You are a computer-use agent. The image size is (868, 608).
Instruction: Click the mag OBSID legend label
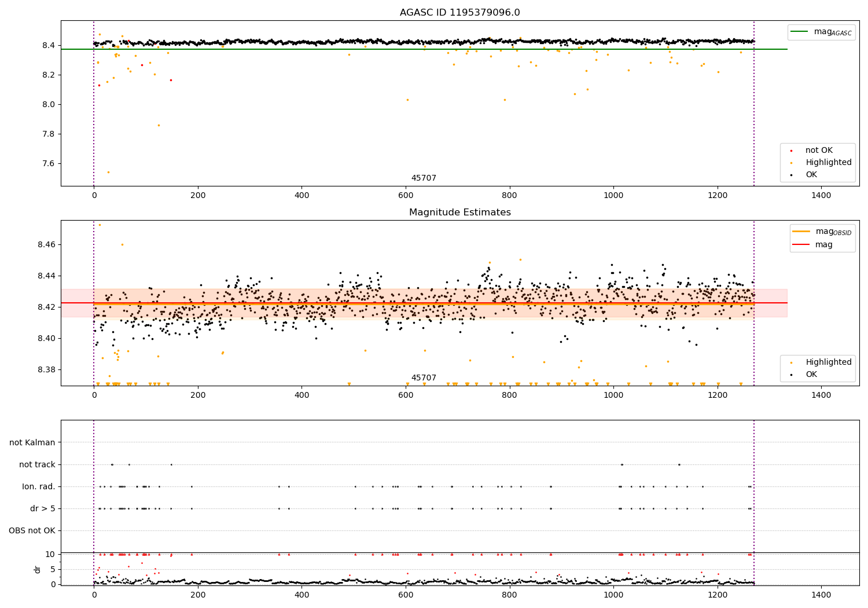(x=833, y=232)
